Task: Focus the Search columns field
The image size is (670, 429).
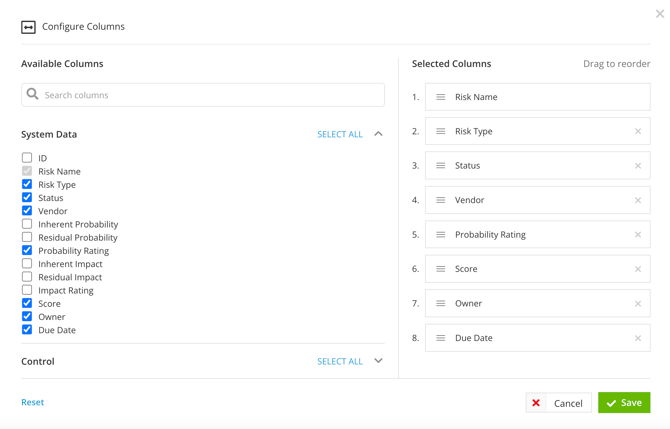Action: coord(210,95)
